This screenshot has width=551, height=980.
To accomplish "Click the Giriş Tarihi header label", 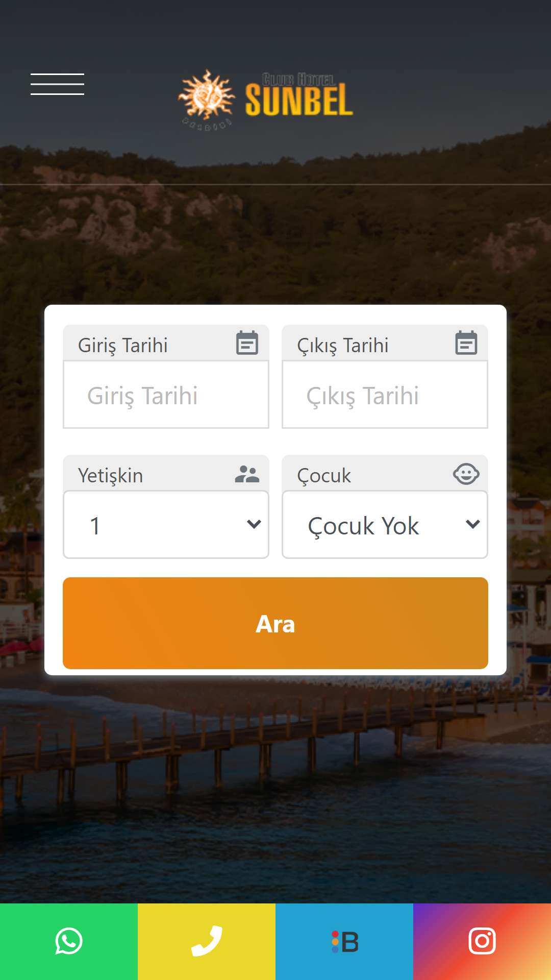I will click(x=122, y=346).
